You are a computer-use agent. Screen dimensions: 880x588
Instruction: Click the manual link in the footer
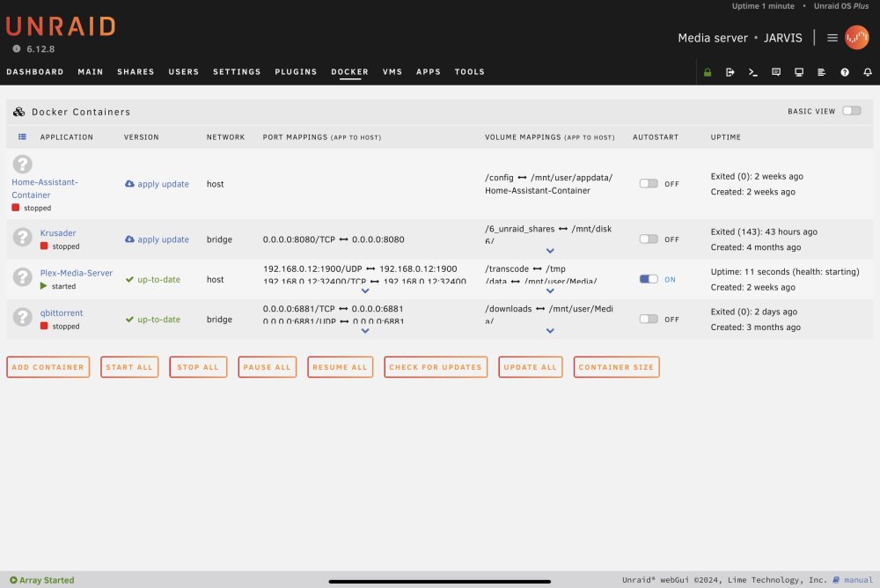click(x=858, y=579)
